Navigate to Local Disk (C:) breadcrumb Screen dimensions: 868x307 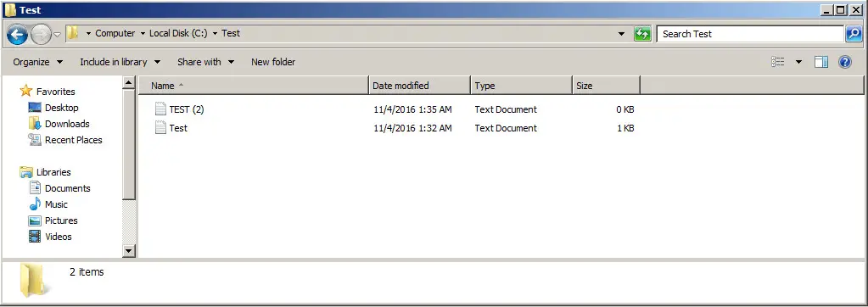coord(178,33)
